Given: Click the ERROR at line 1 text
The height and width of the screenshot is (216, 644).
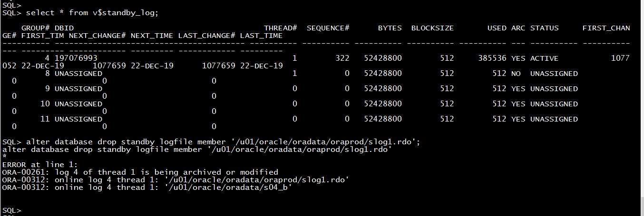Looking at the screenshot, I should [x=37, y=164].
